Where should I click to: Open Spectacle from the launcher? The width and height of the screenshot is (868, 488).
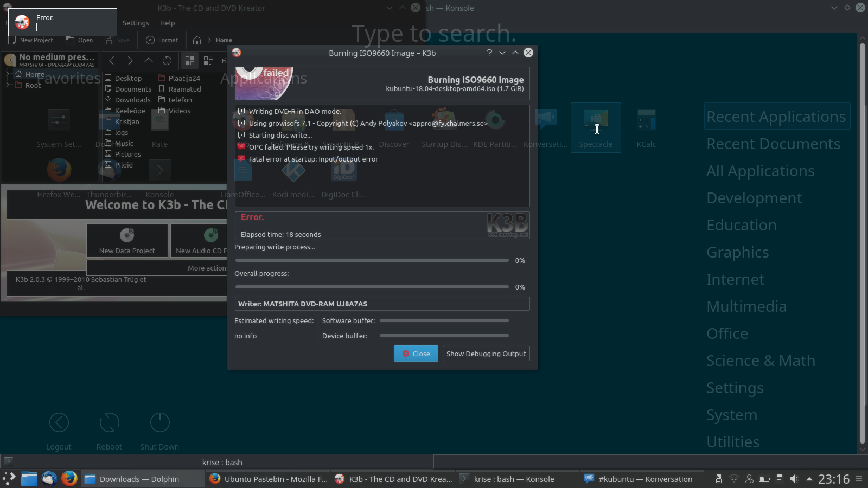point(596,128)
